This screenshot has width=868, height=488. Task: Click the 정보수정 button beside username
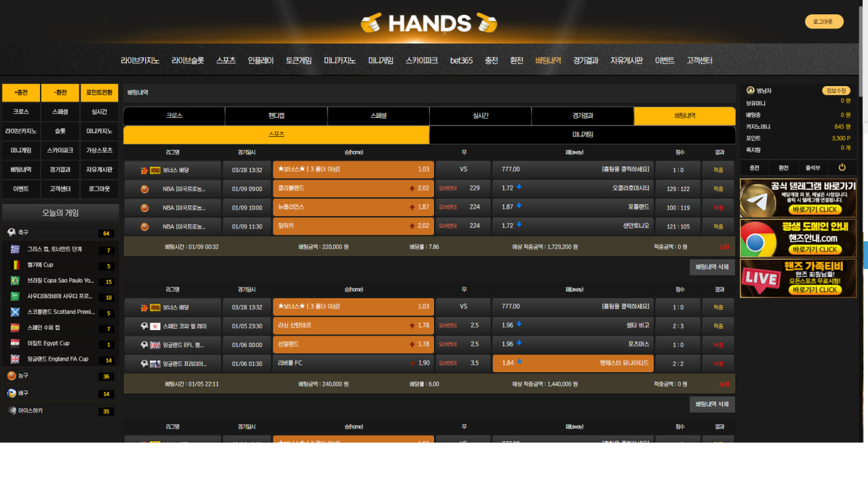coord(835,91)
